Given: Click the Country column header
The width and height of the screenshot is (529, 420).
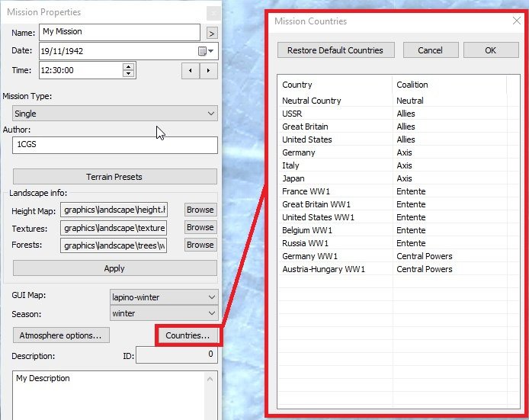Looking at the screenshot, I should 335,85.
